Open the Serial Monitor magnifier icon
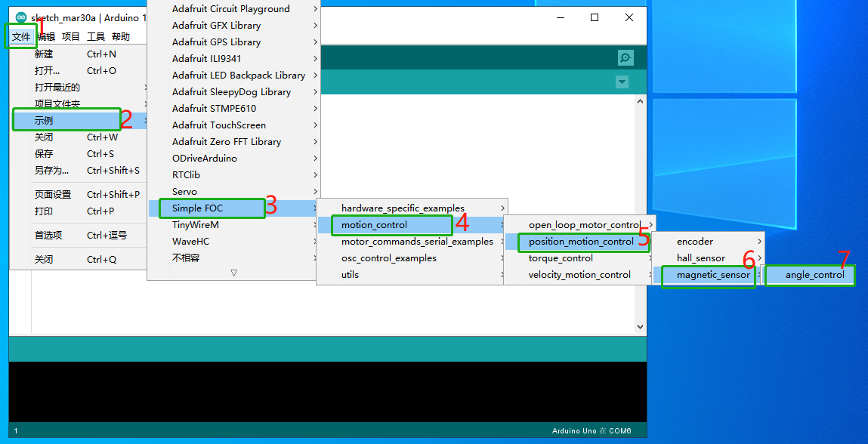This screenshot has height=444, width=868. pyautogui.click(x=626, y=57)
